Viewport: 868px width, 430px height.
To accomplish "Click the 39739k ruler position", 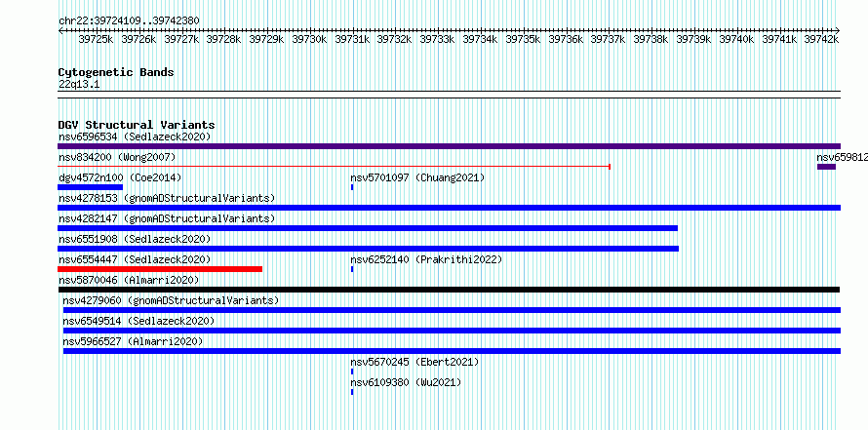I will [693, 39].
